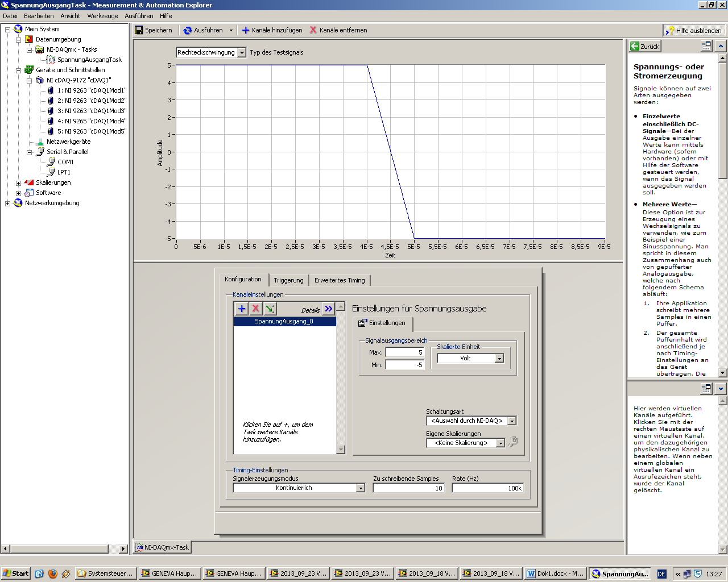Click the Rate (Hz) input field
The height and width of the screenshot is (582, 728).
(x=487, y=488)
